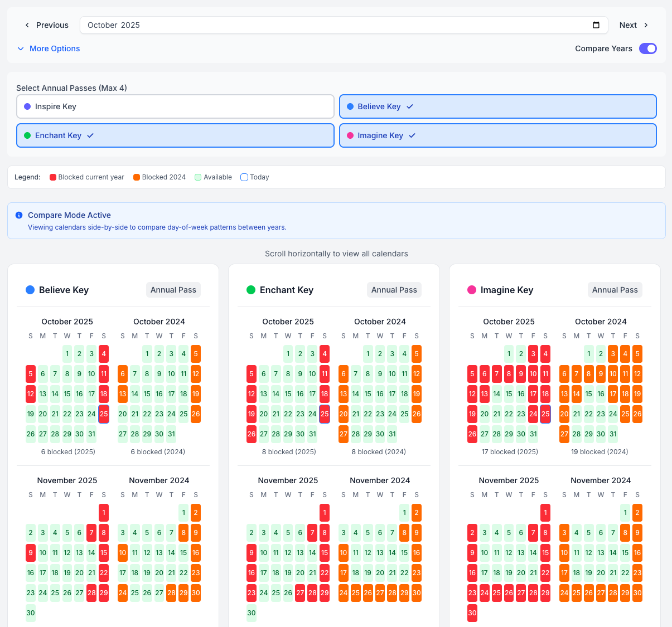Deselect the Believe Key pass option
The width and height of the screenshot is (672, 627).
(497, 106)
